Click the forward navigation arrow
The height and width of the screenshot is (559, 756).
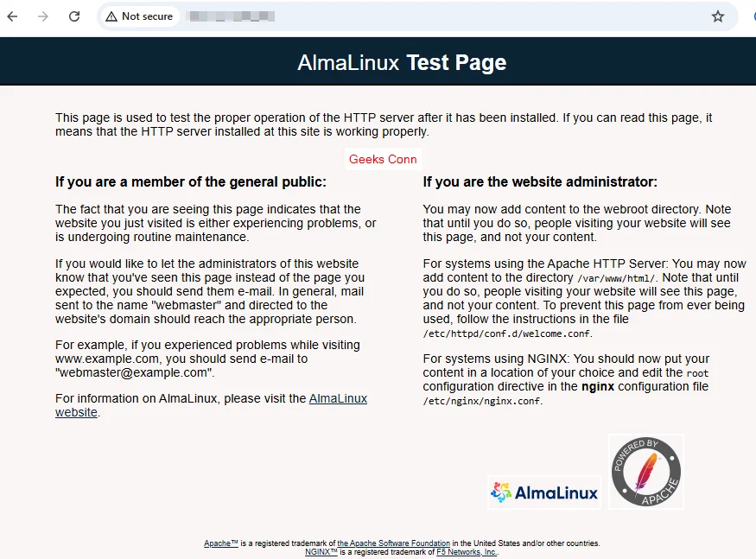point(43,16)
